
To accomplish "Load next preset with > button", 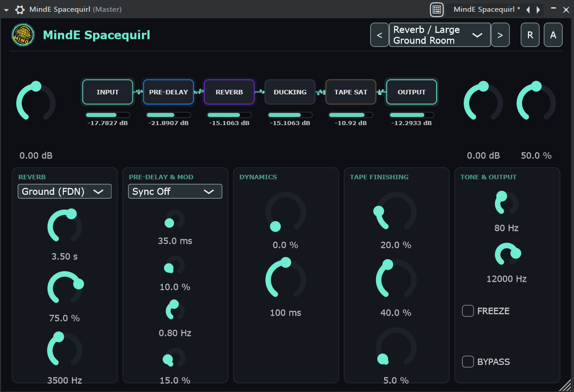I will pos(500,35).
